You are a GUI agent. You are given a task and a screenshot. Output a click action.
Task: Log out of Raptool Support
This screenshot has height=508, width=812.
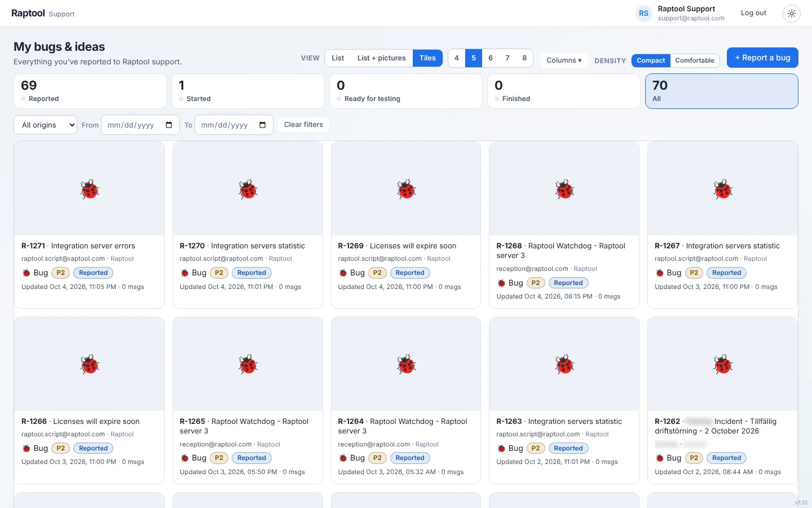(x=753, y=13)
